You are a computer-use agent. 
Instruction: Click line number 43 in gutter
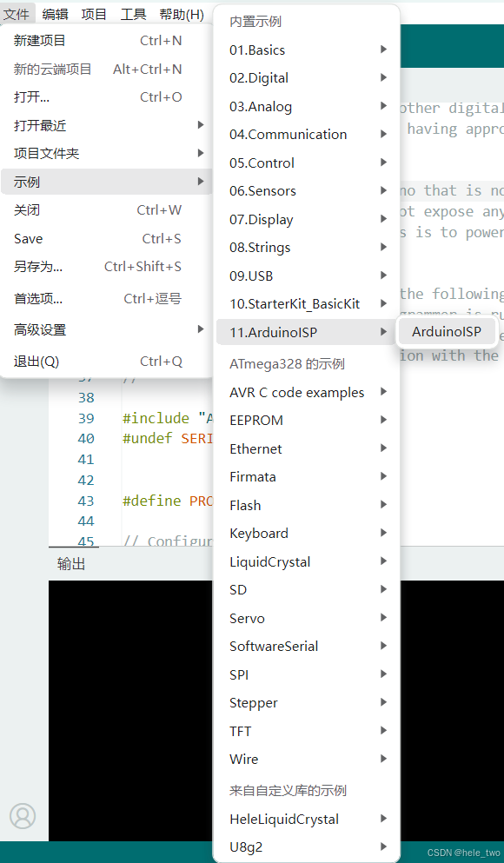coord(86,501)
